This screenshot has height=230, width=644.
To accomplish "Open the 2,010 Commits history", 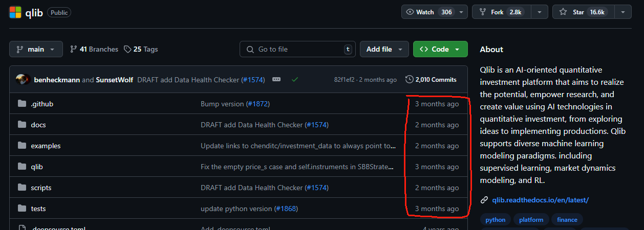I will (x=431, y=80).
